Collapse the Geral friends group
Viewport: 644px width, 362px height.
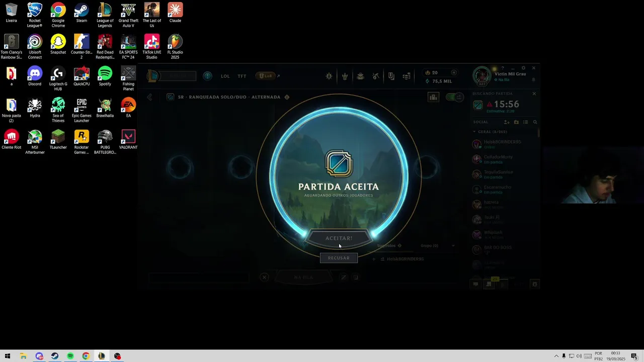[x=474, y=132]
